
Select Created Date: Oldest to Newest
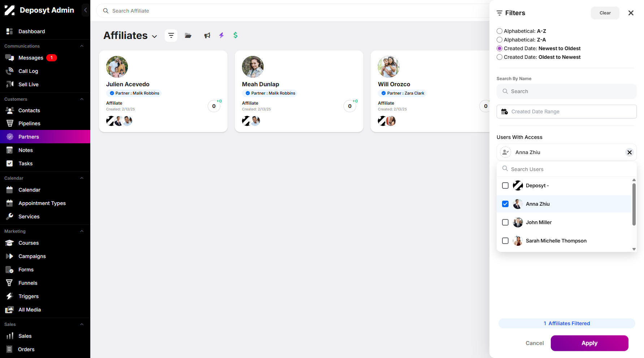(500, 57)
